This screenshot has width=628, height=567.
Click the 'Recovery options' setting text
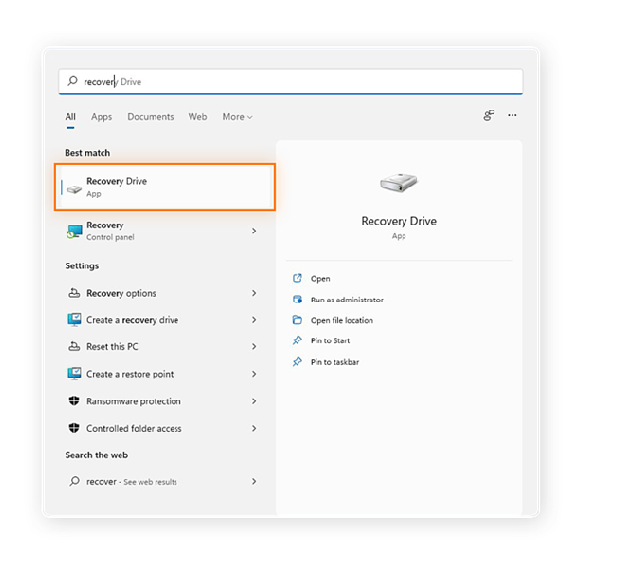point(121,294)
